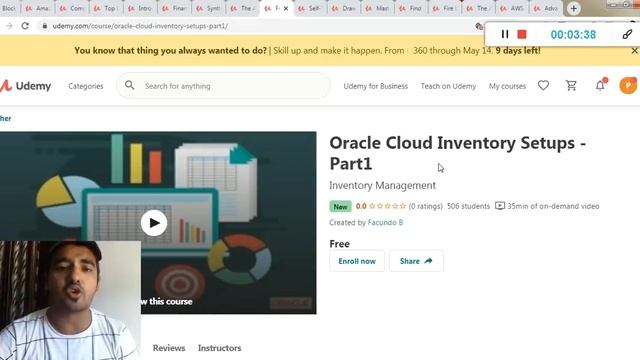
Task: Open notifications bell
Action: (600, 85)
